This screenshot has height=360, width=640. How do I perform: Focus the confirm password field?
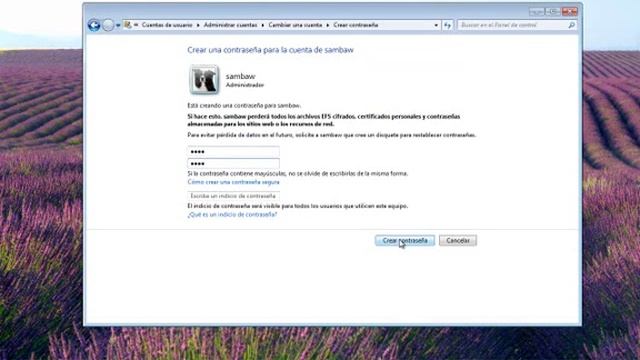[x=233, y=163]
